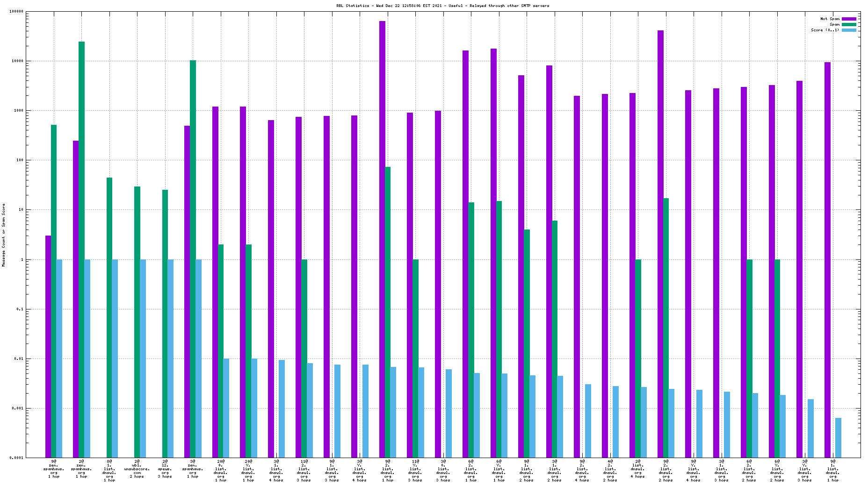
Task: Click the purple Not Spam legend swatch
Action: coord(849,19)
